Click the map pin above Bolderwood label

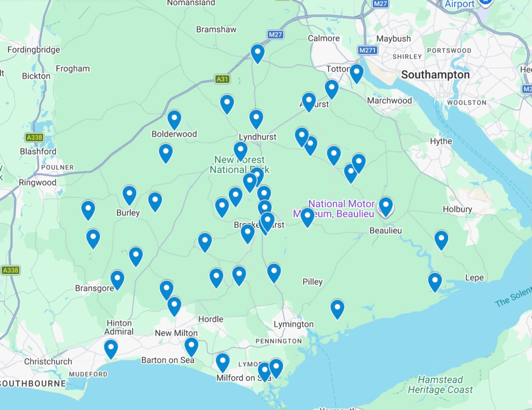174,120
